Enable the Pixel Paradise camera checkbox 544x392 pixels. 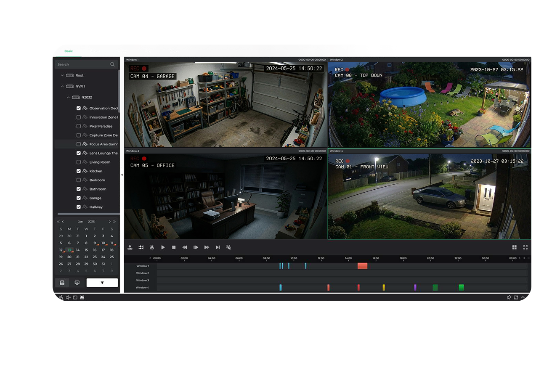(x=79, y=126)
